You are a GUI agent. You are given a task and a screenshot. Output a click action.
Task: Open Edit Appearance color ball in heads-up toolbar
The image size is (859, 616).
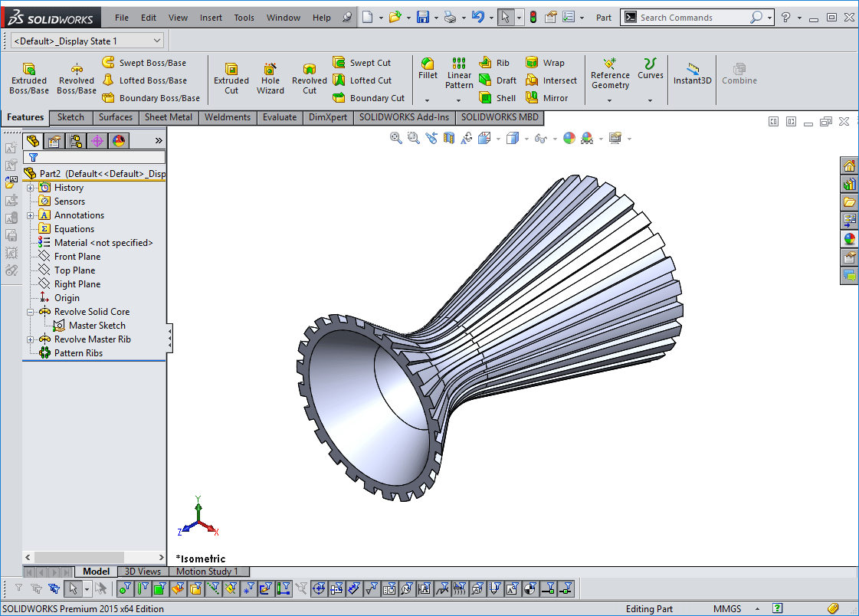pyautogui.click(x=568, y=138)
